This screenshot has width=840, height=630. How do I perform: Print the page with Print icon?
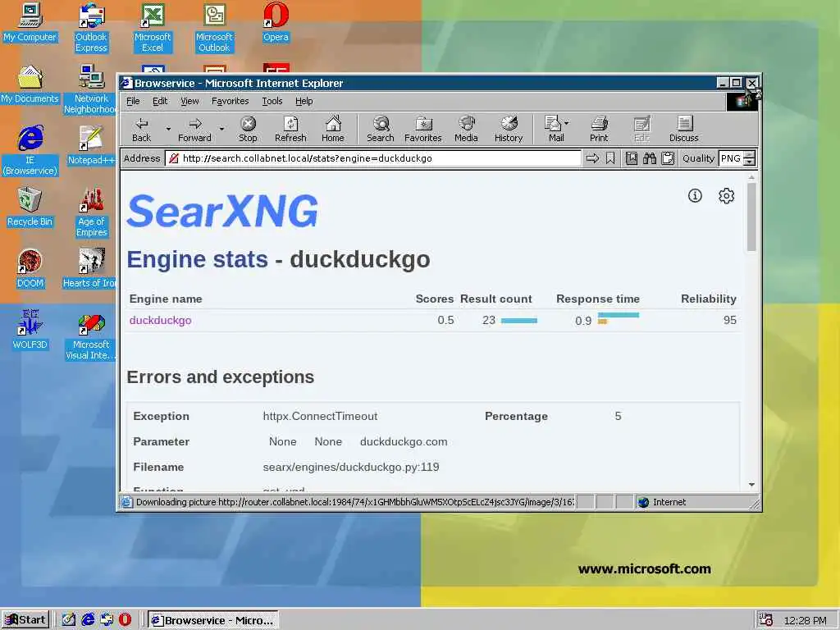click(x=599, y=130)
